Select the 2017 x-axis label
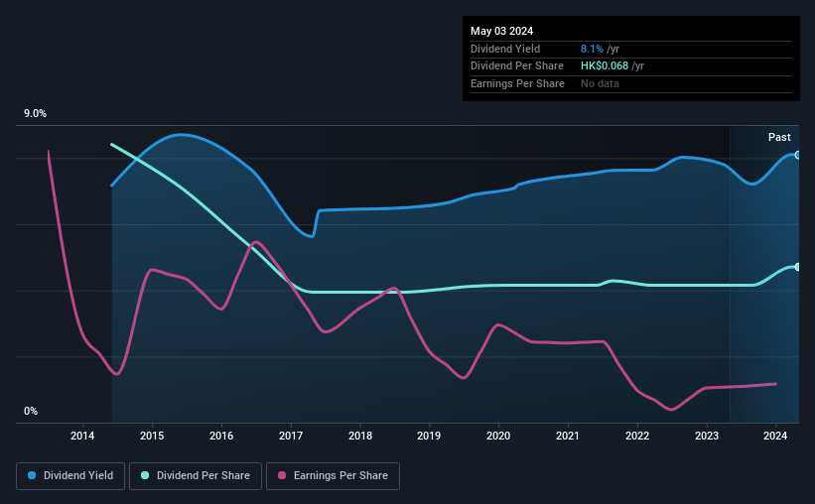The image size is (815, 504). pyautogui.click(x=291, y=436)
